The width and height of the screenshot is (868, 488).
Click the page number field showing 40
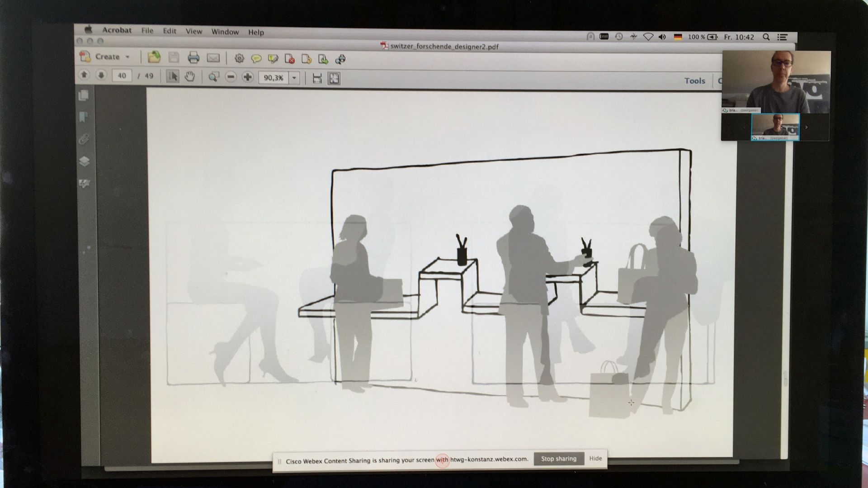(122, 76)
